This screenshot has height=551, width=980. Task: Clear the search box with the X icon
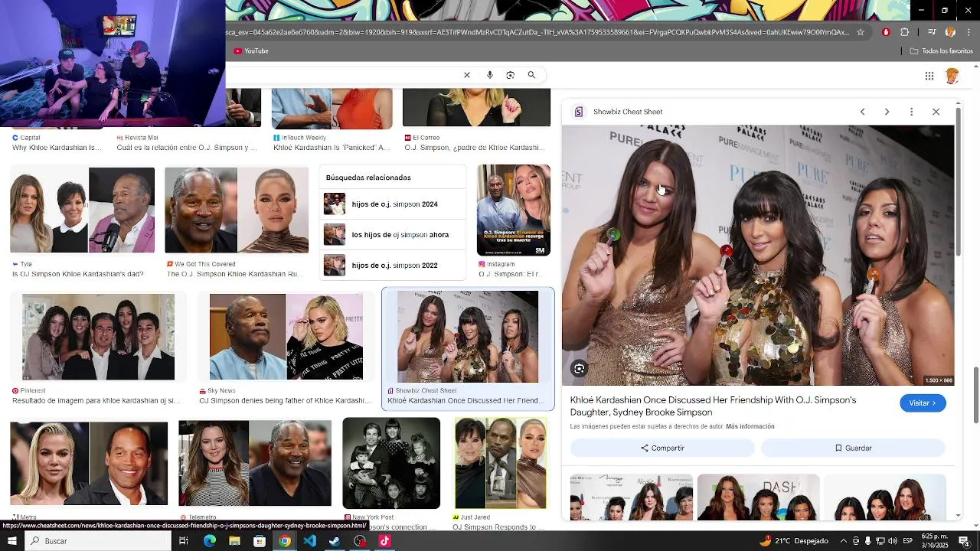[467, 75]
